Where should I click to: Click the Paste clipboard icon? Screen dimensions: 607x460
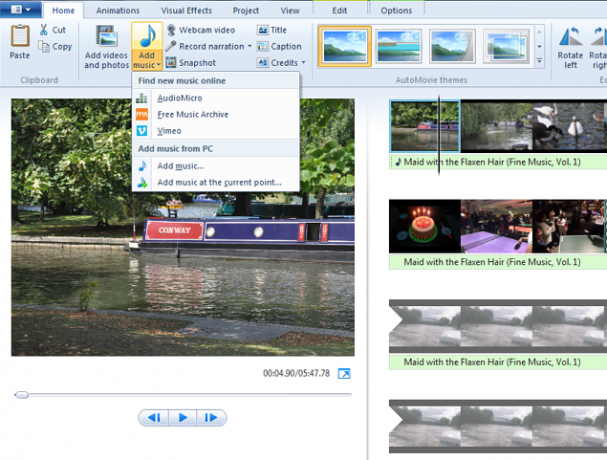click(x=20, y=36)
